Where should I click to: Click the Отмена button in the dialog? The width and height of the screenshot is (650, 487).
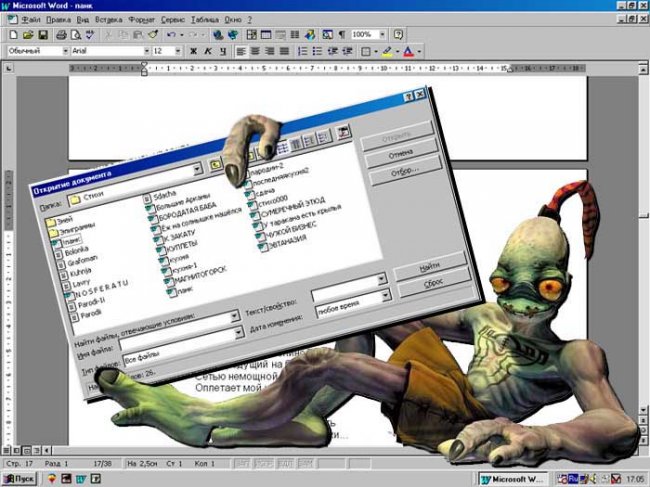401,155
